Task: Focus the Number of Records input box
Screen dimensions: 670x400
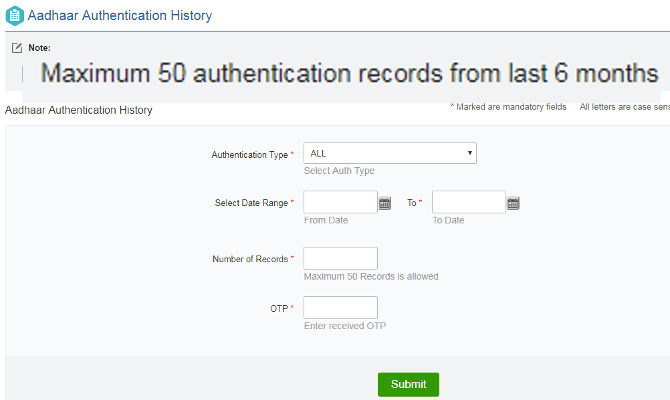Action: tap(340, 259)
